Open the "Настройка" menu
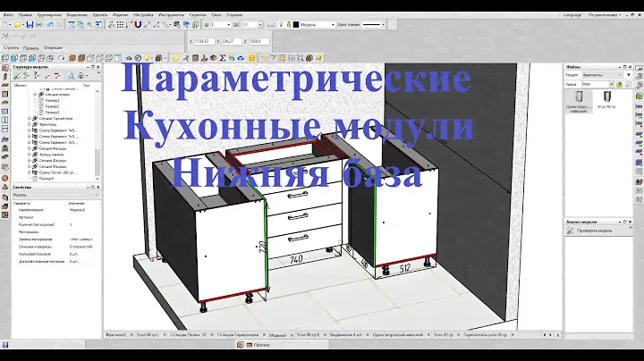Screen dimensions: 644x361 [x=142, y=15]
